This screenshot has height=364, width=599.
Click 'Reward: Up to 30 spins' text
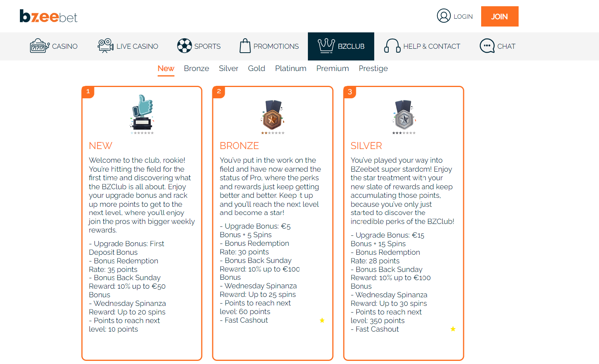pyautogui.click(x=388, y=304)
